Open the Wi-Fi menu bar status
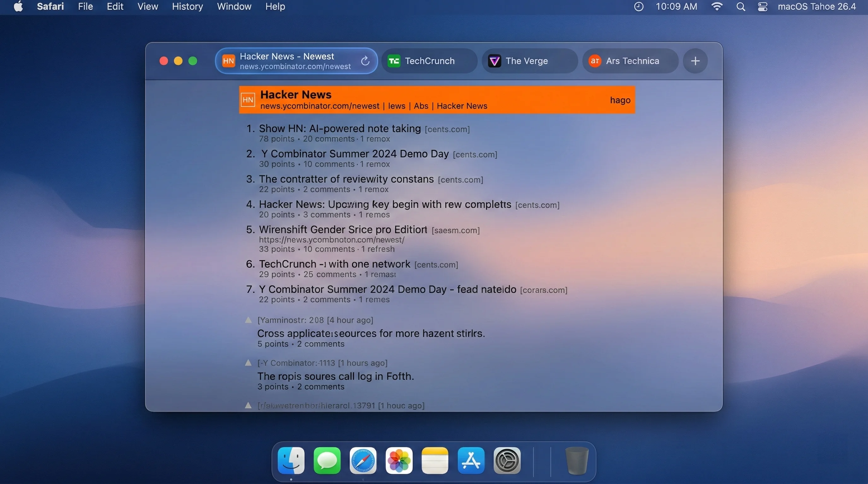The width and height of the screenshot is (868, 484). click(x=717, y=7)
